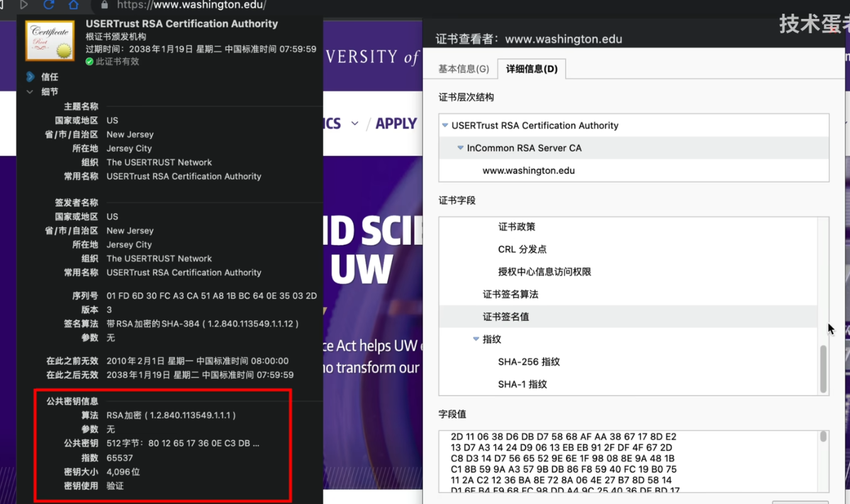Click the certificate fields list scrollbar
The image size is (850, 504).
point(823,369)
